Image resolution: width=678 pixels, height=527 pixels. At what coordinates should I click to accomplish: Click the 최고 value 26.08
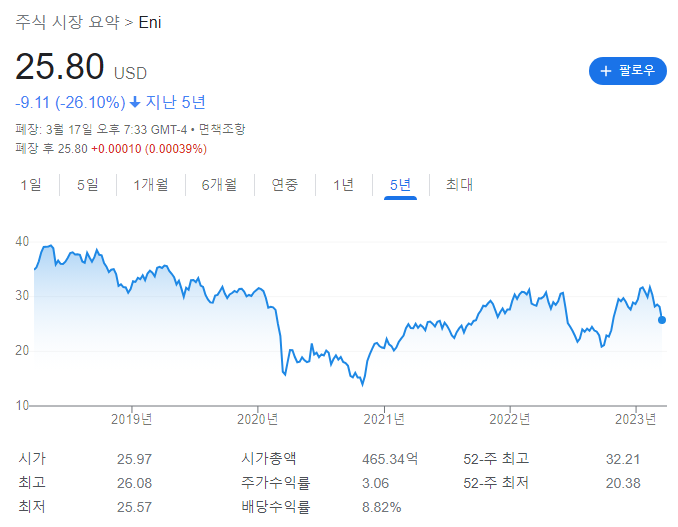tap(134, 483)
